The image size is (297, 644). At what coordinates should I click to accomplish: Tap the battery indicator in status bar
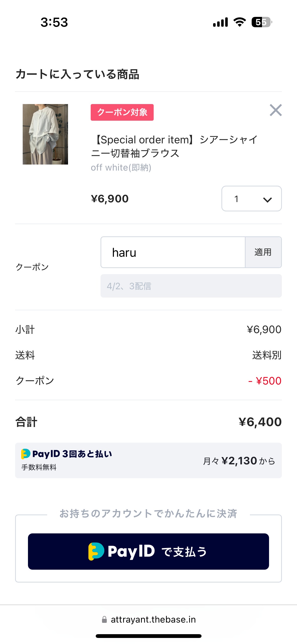point(261,22)
